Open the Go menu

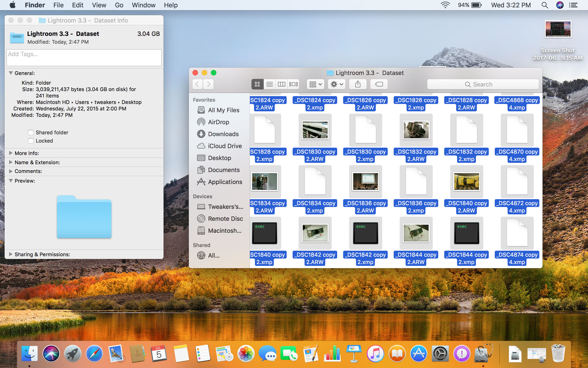point(119,5)
